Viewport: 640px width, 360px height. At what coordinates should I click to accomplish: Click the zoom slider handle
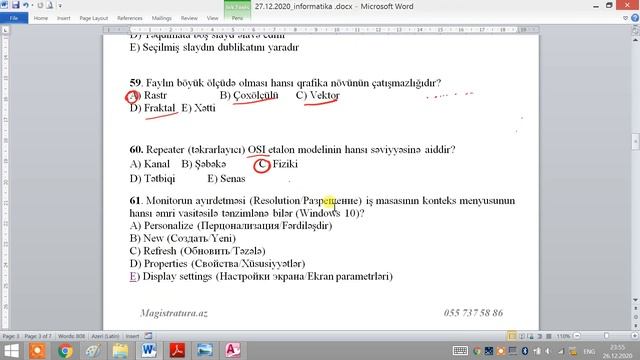pos(607,336)
